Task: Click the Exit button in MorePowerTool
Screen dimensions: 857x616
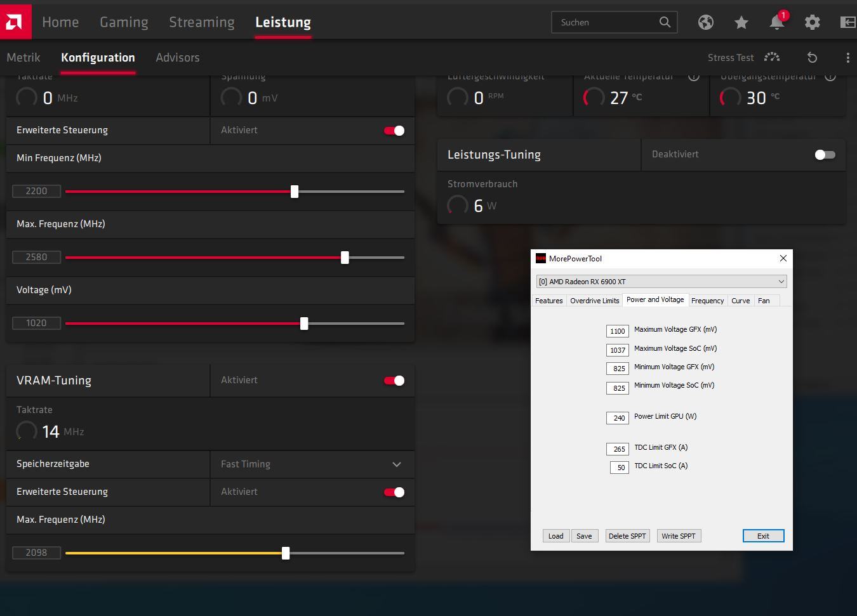Action: click(x=763, y=536)
